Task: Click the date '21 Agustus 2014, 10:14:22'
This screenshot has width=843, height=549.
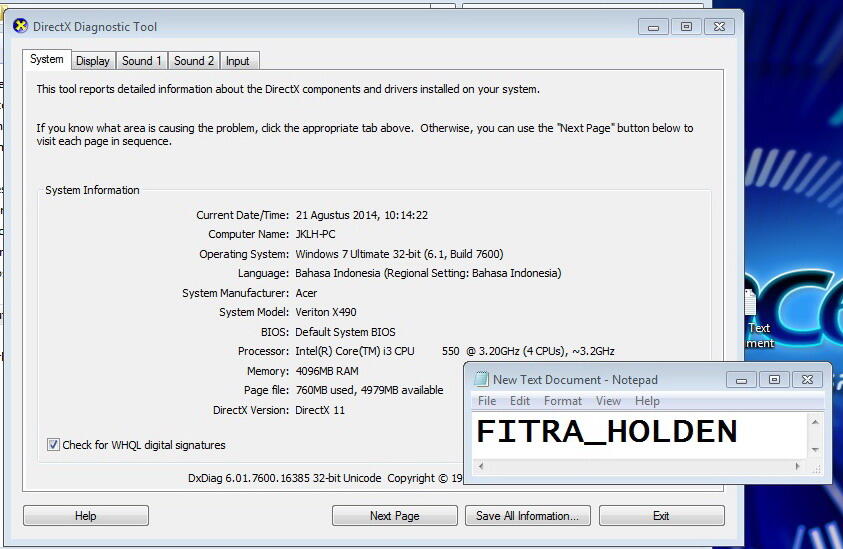Action: (x=362, y=215)
